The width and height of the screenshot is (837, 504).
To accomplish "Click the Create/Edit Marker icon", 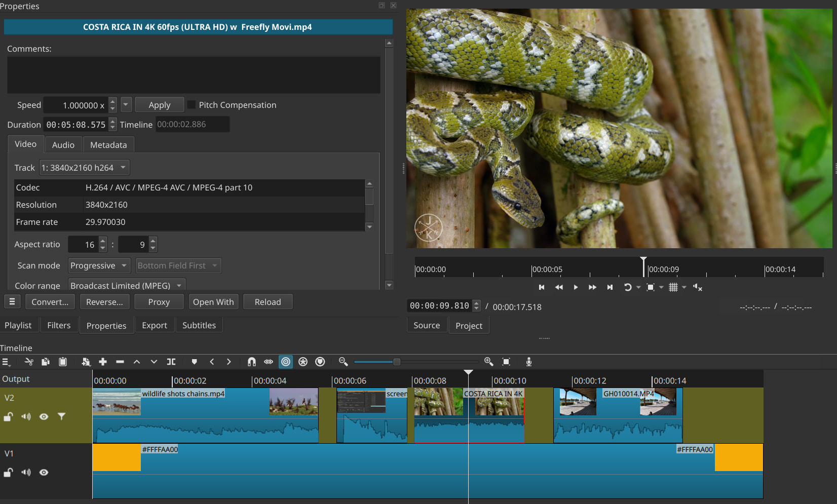I will 194,362.
